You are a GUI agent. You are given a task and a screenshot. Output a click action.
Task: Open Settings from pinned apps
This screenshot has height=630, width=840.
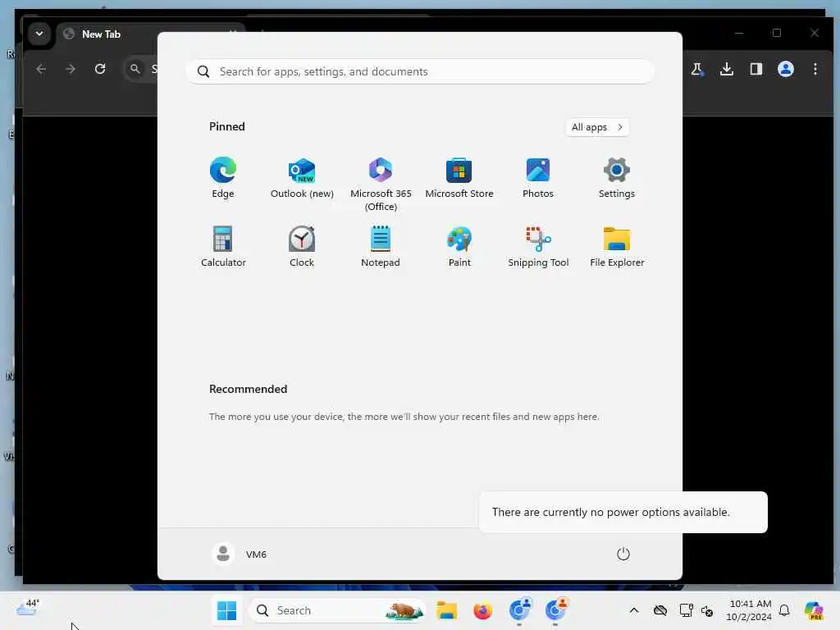pyautogui.click(x=617, y=178)
